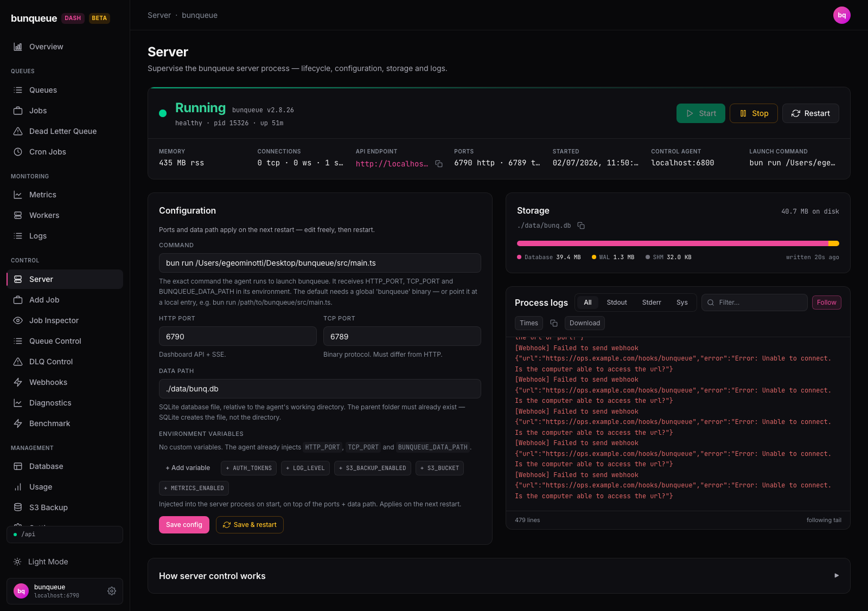Click the '479 lines' log count
The width and height of the screenshot is (868, 611).
pos(527,520)
